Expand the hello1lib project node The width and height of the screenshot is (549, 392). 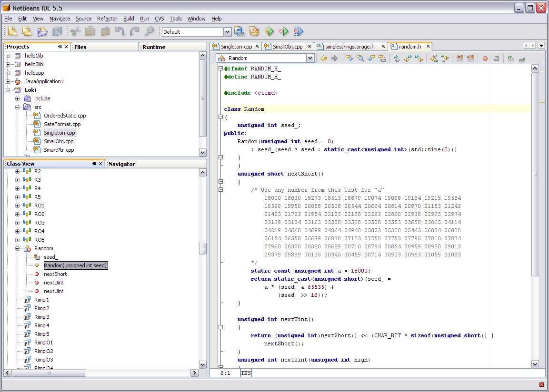click(8, 56)
